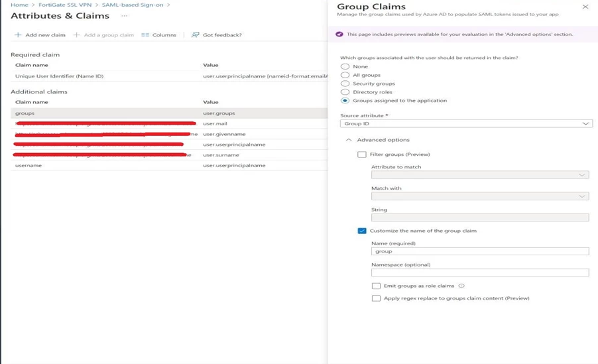Click the Name (required) field containing group
The width and height of the screenshot is (598, 364).
click(480, 251)
